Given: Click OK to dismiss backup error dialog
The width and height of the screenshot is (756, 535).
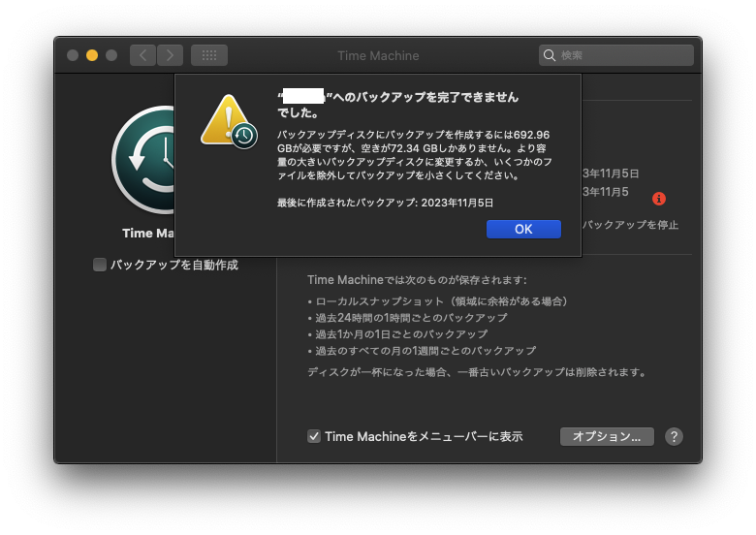Looking at the screenshot, I should pyautogui.click(x=523, y=229).
